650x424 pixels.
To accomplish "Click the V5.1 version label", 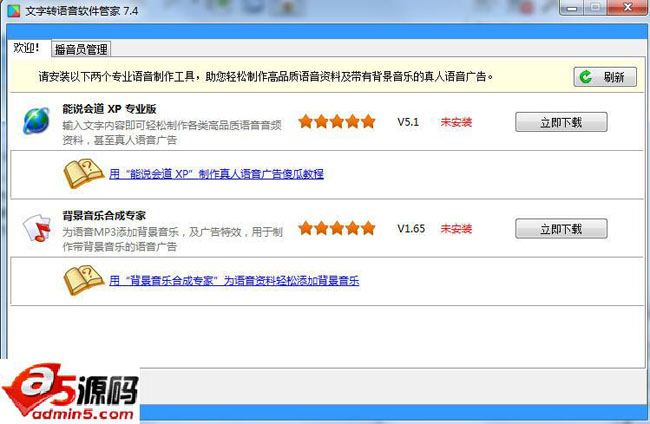I will 408,122.
